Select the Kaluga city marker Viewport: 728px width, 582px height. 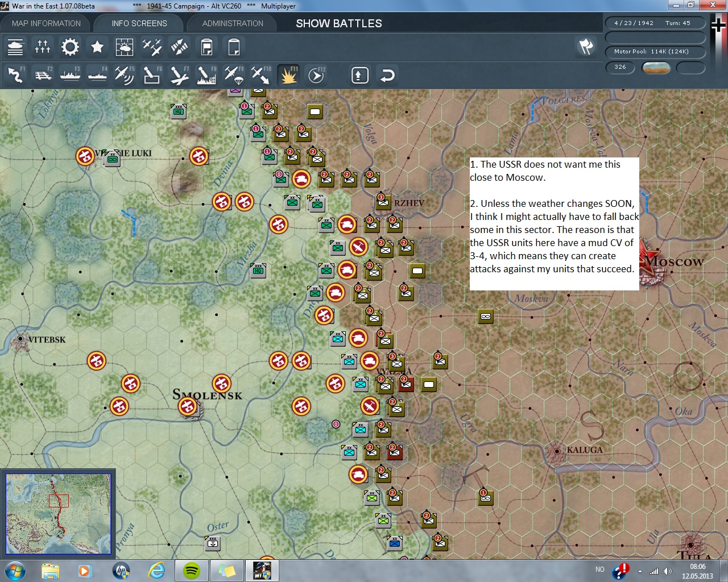[557, 451]
